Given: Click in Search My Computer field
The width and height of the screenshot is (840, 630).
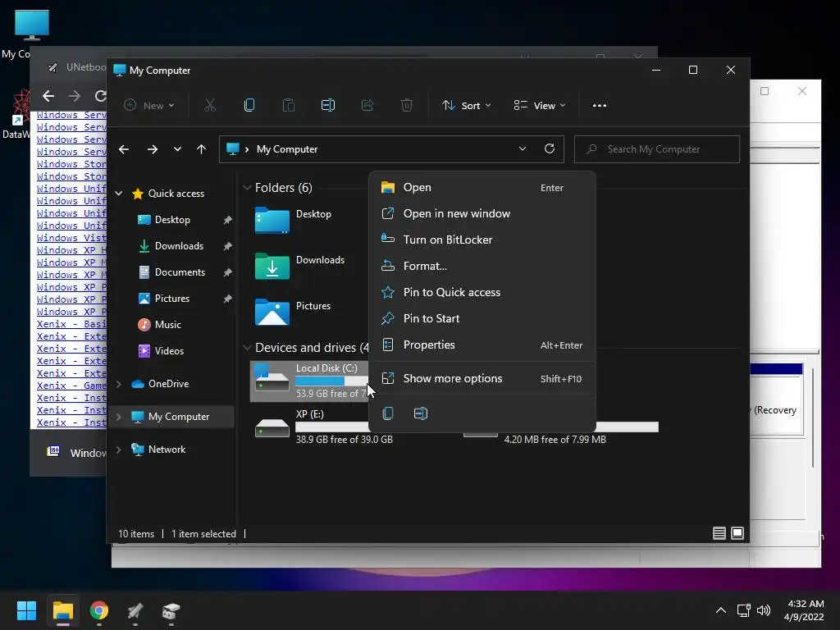Looking at the screenshot, I should (657, 149).
